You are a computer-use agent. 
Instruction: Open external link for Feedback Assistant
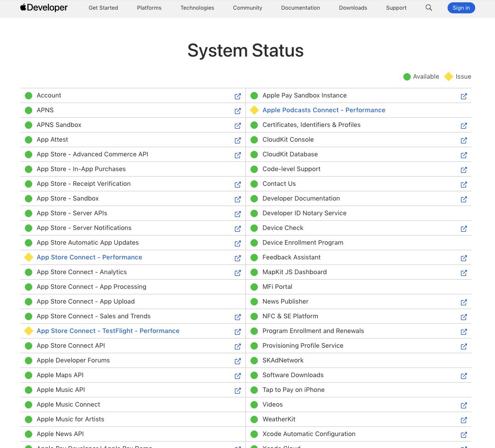tap(464, 258)
